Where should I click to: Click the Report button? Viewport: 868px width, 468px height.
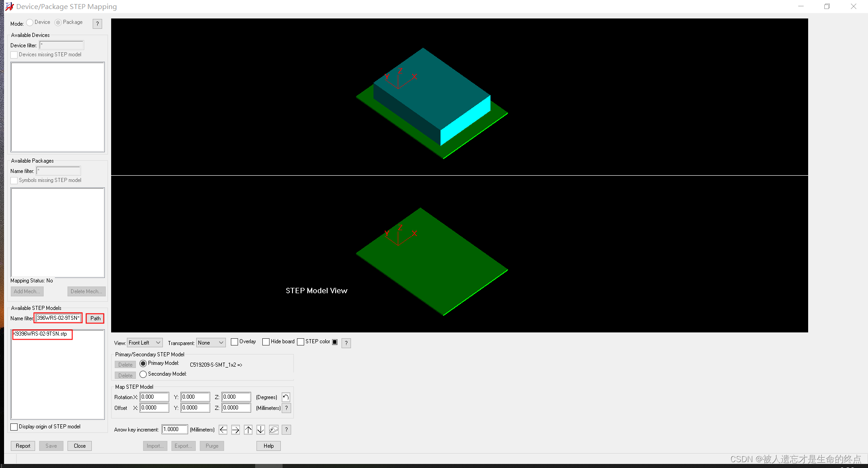pos(22,445)
